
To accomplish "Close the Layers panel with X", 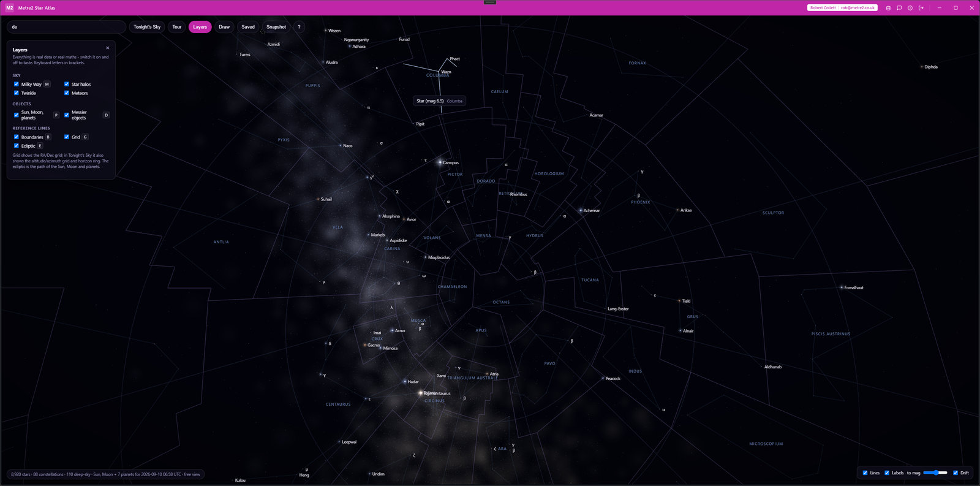I will click(108, 48).
